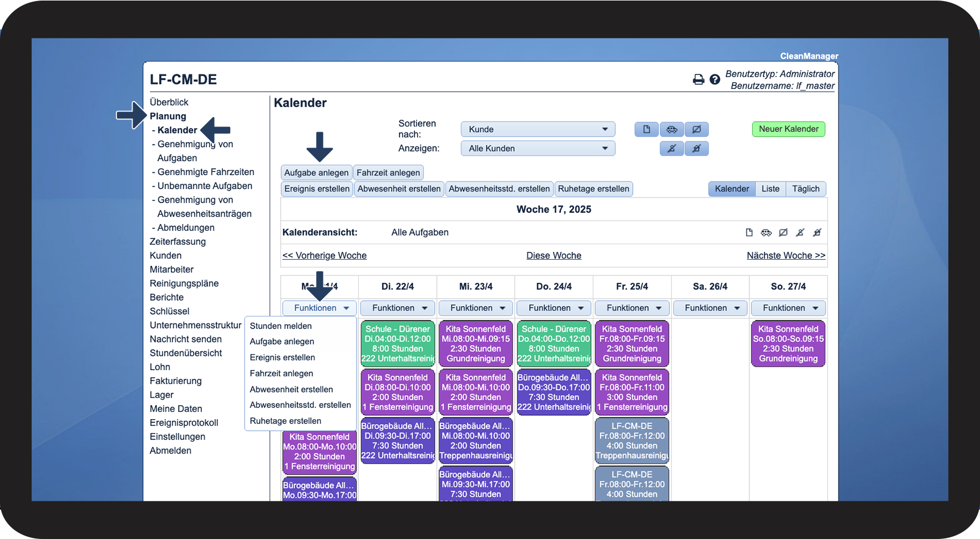
Task: Switch to the Täglich view tab
Action: pos(806,189)
